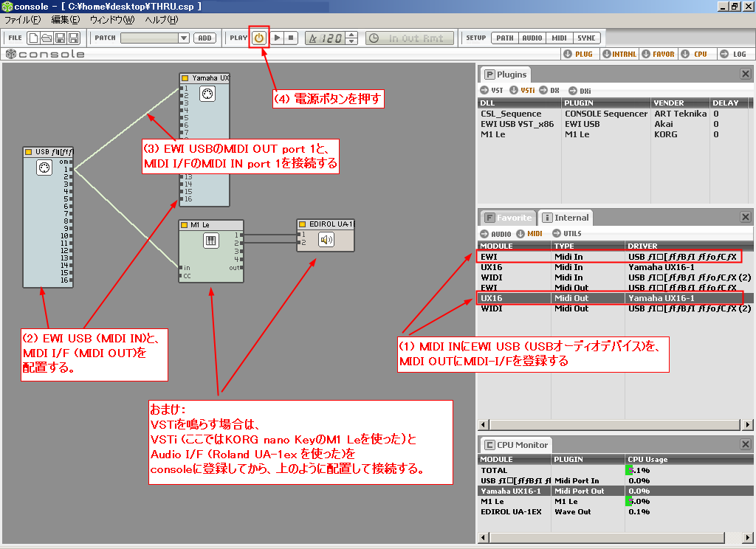Image resolution: width=756 pixels, height=549 pixels.
Task: Click the metronome icon beside tempo 120
Action: (x=312, y=38)
